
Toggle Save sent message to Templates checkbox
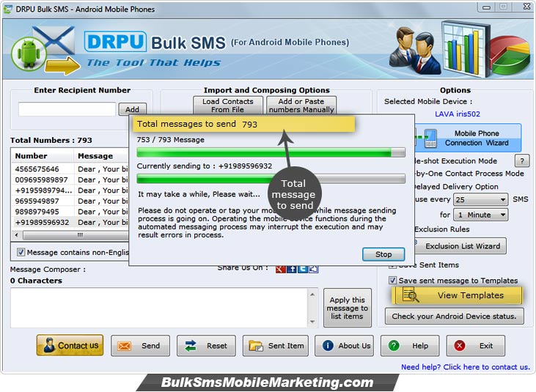392,281
